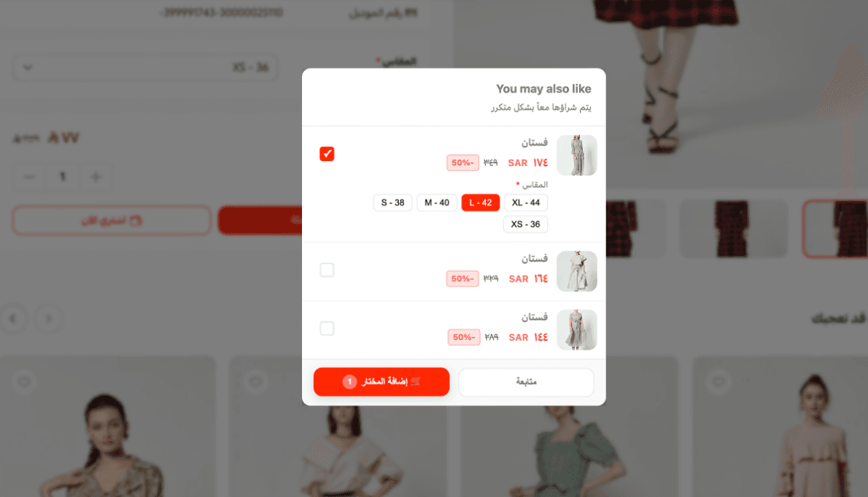Open second dress thumbnail in popup
Viewport: 868px width, 497px height.
pyautogui.click(x=577, y=271)
